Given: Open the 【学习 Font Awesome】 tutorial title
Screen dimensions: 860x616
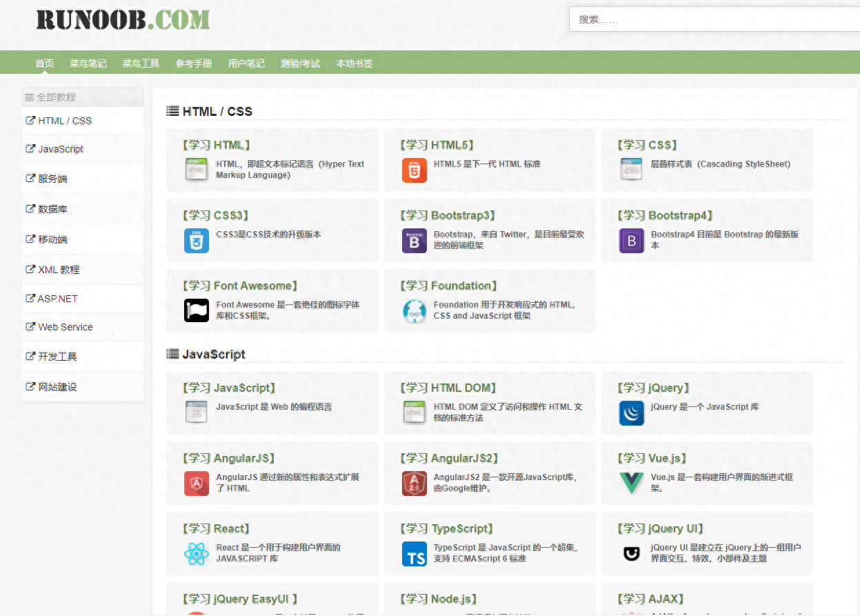Looking at the screenshot, I should (240, 286).
